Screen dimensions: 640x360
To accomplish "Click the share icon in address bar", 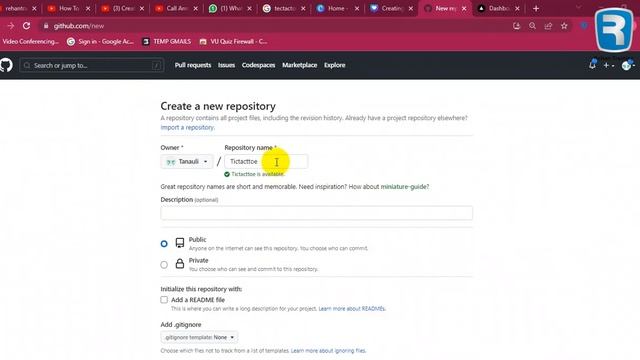I will point(548,26).
